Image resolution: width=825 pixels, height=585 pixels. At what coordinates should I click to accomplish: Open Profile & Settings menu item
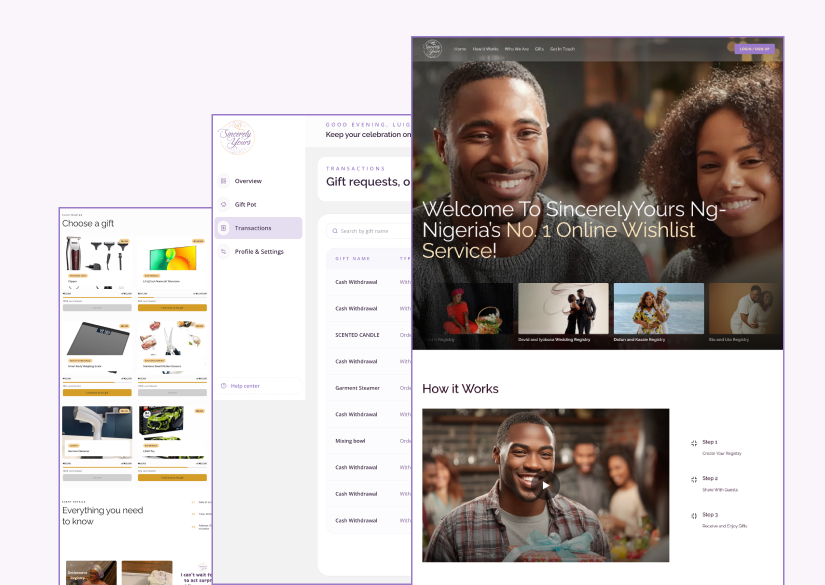coord(258,251)
